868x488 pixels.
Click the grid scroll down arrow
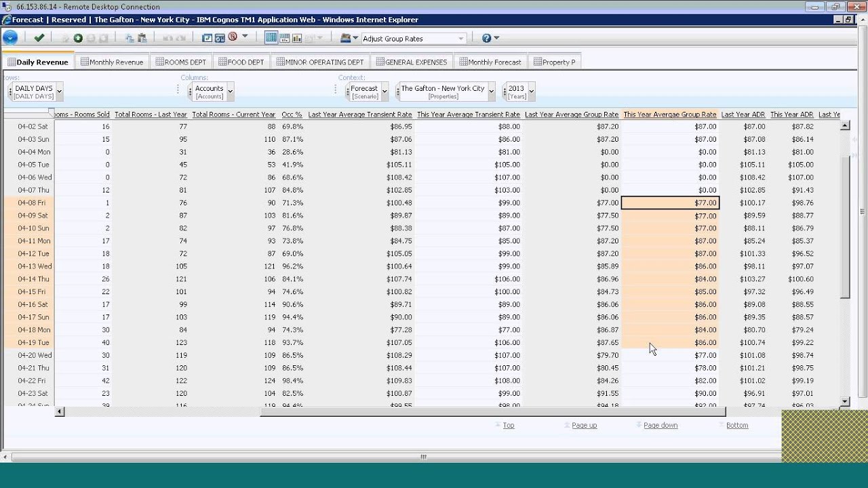[845, 401]
